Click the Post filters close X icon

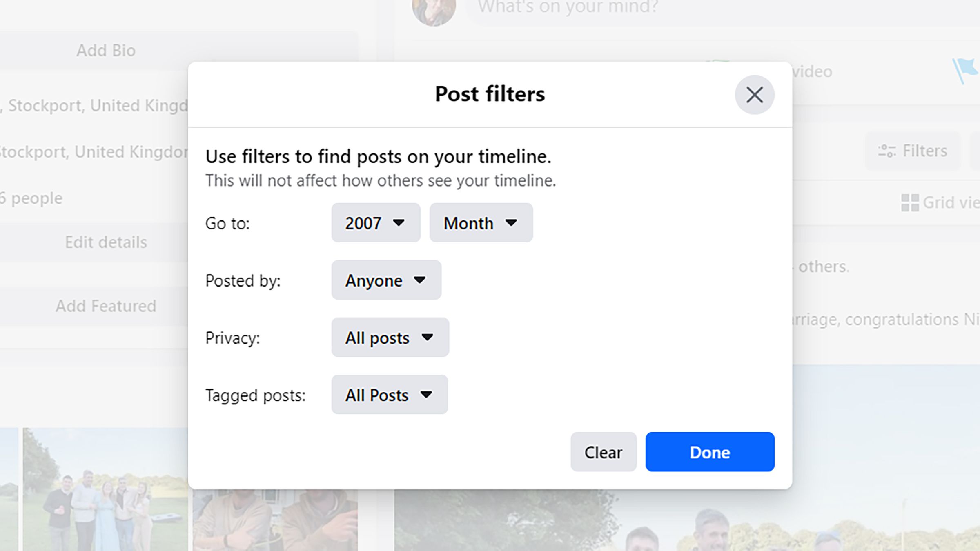coord(755,94)
